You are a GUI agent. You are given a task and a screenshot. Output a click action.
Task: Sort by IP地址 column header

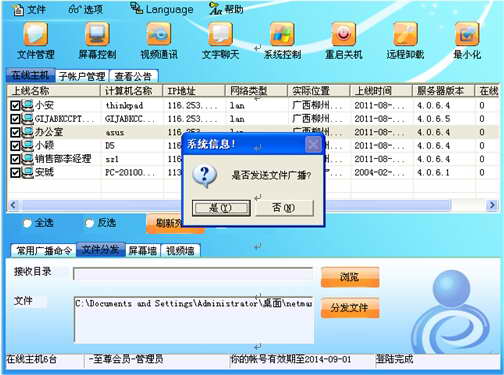[x=193, y=91]
